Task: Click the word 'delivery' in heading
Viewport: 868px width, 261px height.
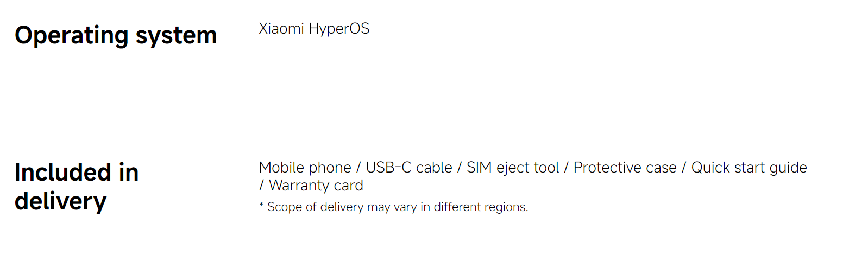Action: (x=61, y=201)
